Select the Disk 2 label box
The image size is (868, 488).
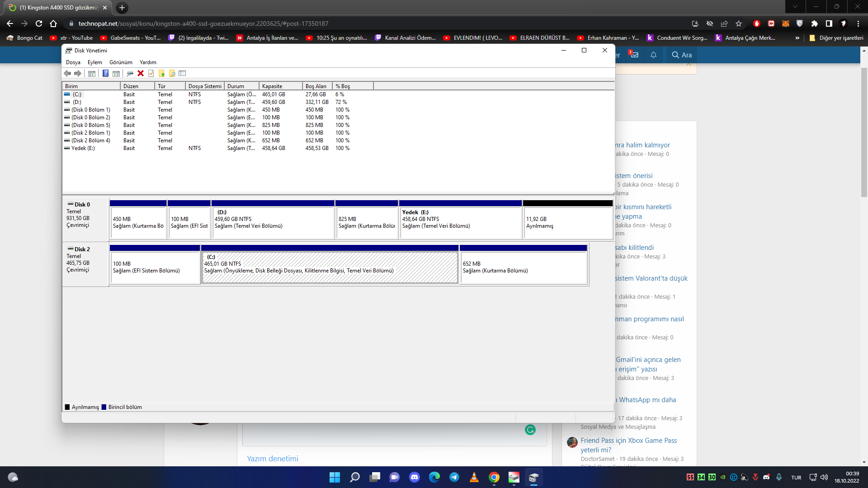(x=85, y=264)
